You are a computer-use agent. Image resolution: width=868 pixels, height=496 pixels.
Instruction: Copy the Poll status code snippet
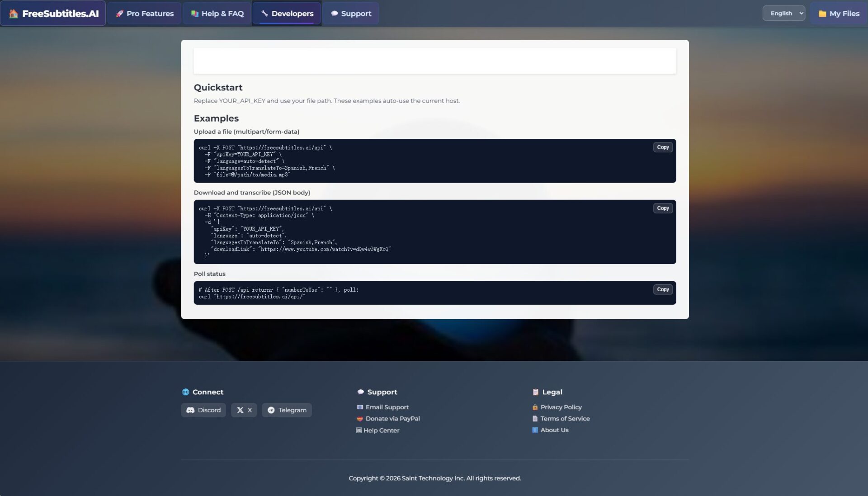point(663,290)
